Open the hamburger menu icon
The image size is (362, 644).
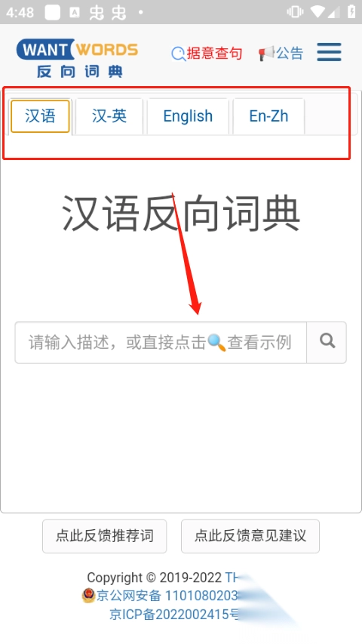329,52
